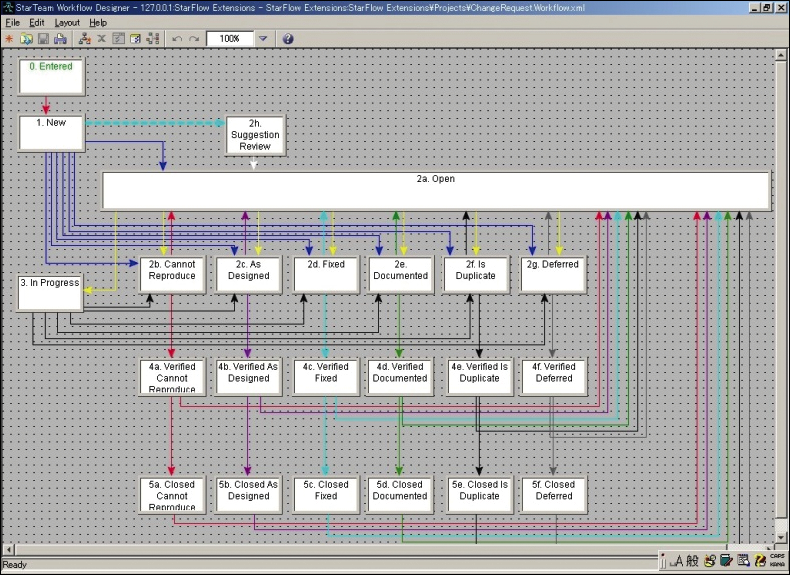
Task: Click the 100% zoom input field
Action: pyautogui.click(x=230, y=39)
